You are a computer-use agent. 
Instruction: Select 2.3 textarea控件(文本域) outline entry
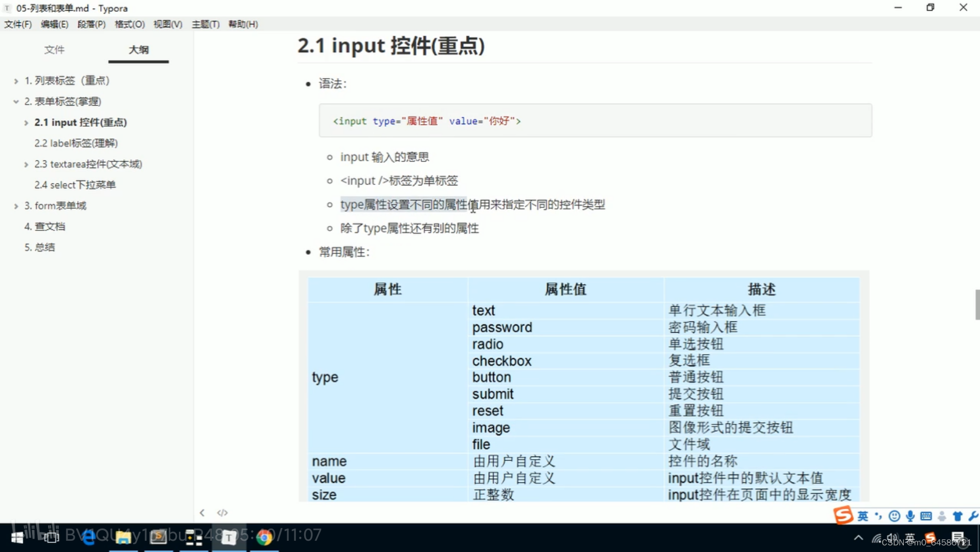click(x=88, y=164)
